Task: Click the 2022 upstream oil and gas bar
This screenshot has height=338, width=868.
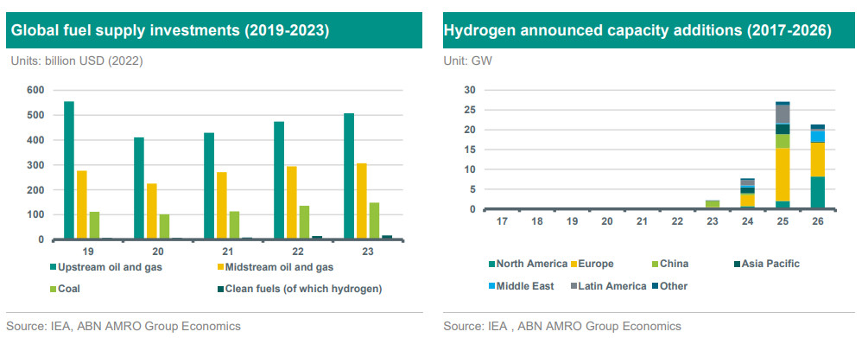Action: point(279,181)
